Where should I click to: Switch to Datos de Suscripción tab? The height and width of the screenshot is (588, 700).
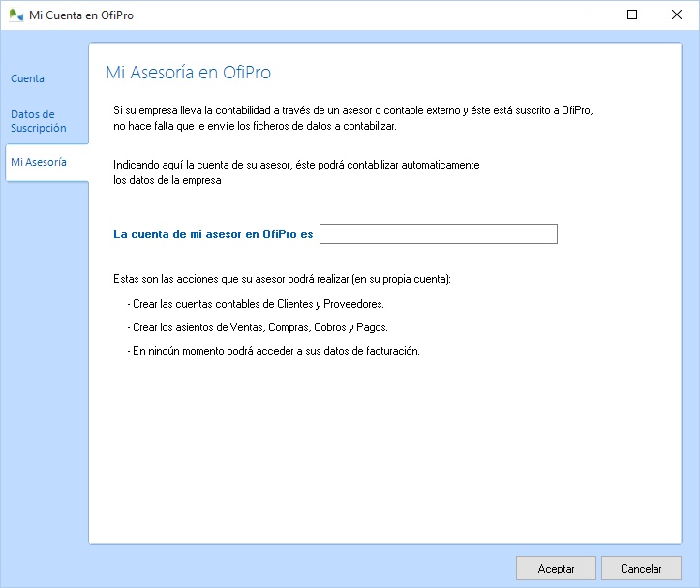[39, 121]
